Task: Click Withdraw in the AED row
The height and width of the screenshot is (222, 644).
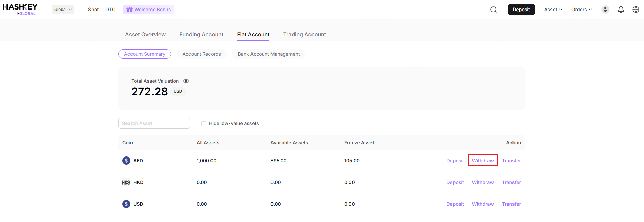Action: click(x=483, y=161)
